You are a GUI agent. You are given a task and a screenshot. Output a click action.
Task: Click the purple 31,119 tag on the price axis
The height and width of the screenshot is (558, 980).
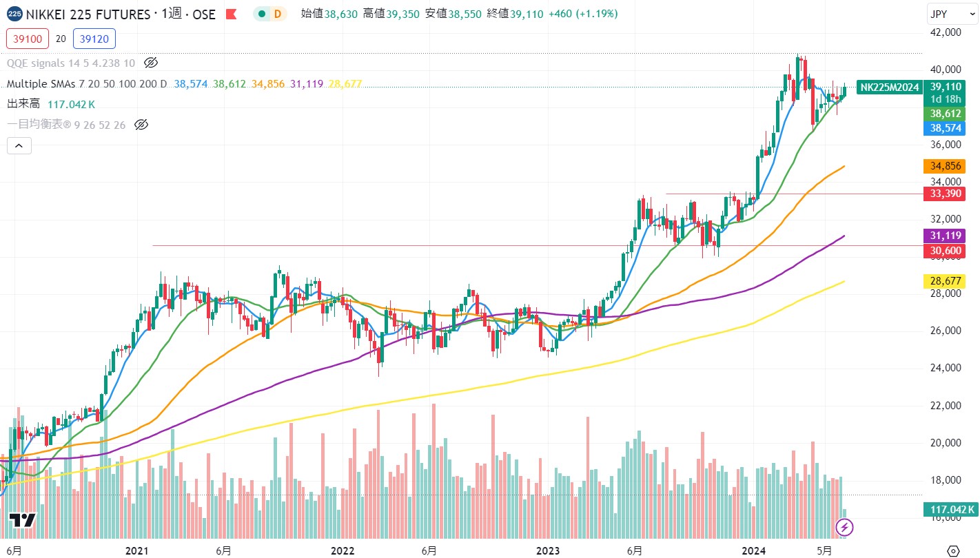click(x=945, y=236)
